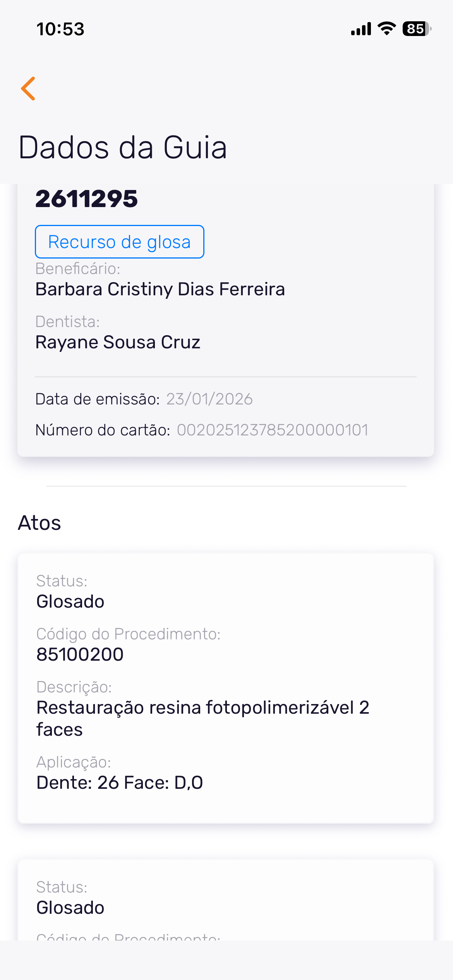Tap the Atos section heading
The width and height of the screenshot is (453, 980).
(39, 523)
